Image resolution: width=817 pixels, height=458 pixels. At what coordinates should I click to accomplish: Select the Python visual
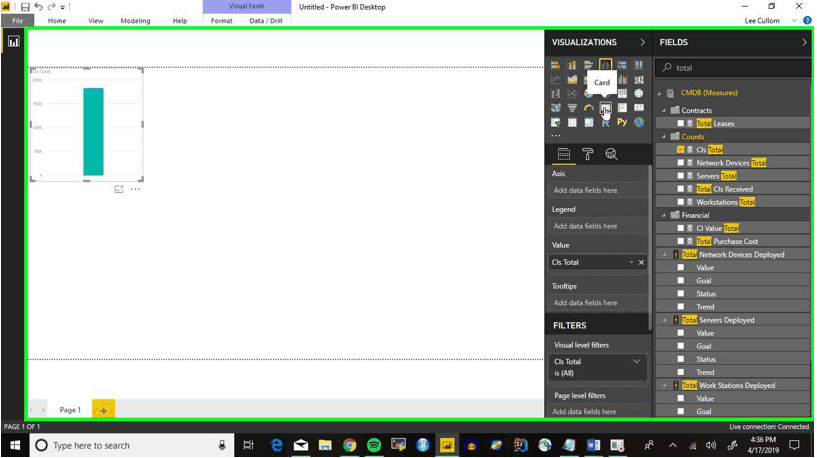(622, 122)
